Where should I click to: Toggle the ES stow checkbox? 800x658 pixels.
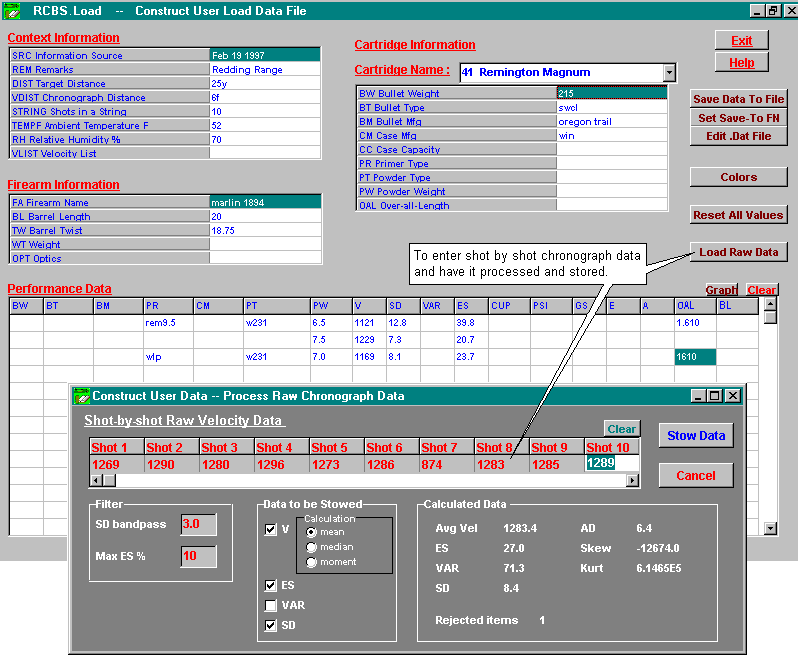point(271,585)
